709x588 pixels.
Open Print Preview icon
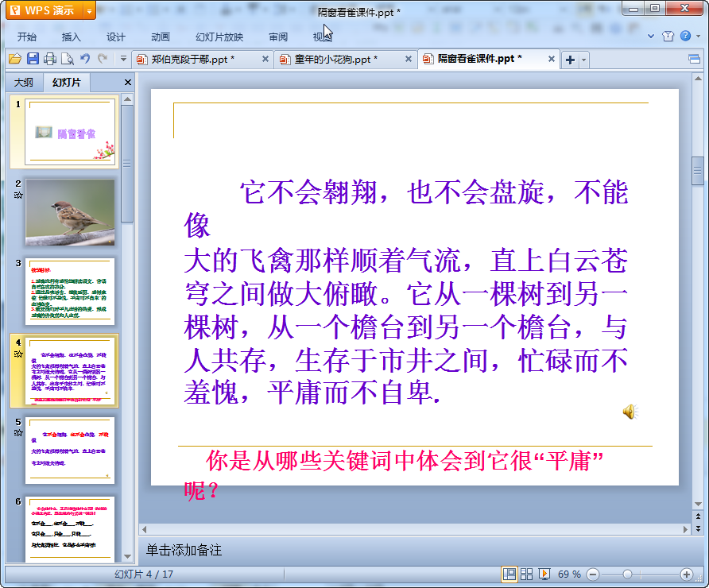[x=68, y=59]
